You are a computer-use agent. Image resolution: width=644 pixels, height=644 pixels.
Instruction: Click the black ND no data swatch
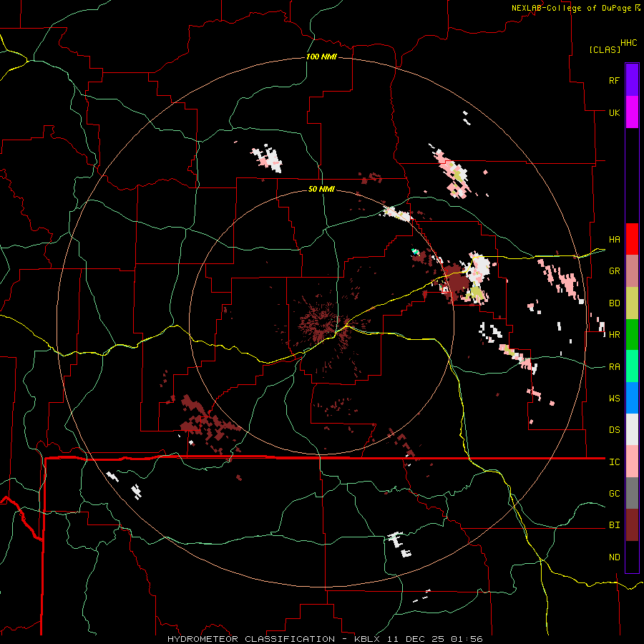coord(632,557)
